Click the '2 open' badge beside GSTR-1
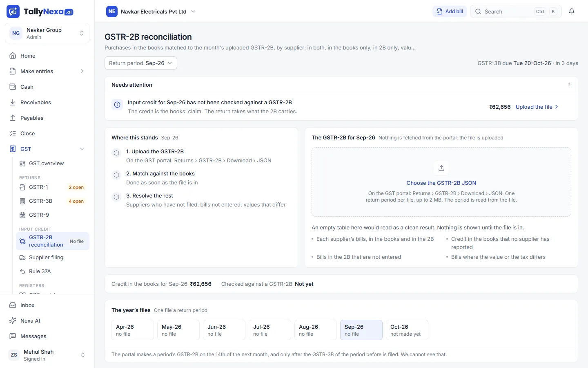Image resolution: width=588 pixels, height=368 pixels. [76, 187]
